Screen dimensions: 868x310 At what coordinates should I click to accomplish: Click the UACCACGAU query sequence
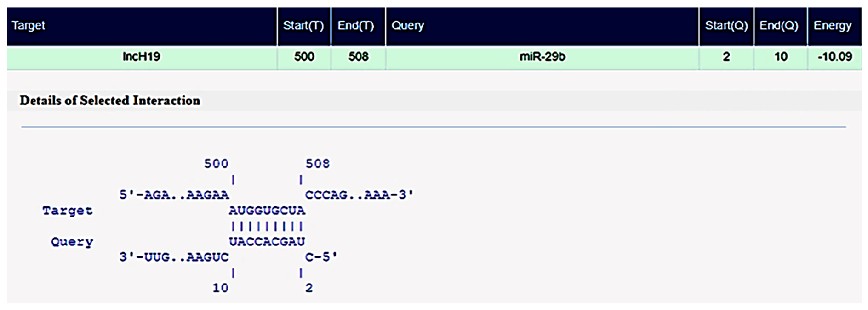[x=267, y=242]
